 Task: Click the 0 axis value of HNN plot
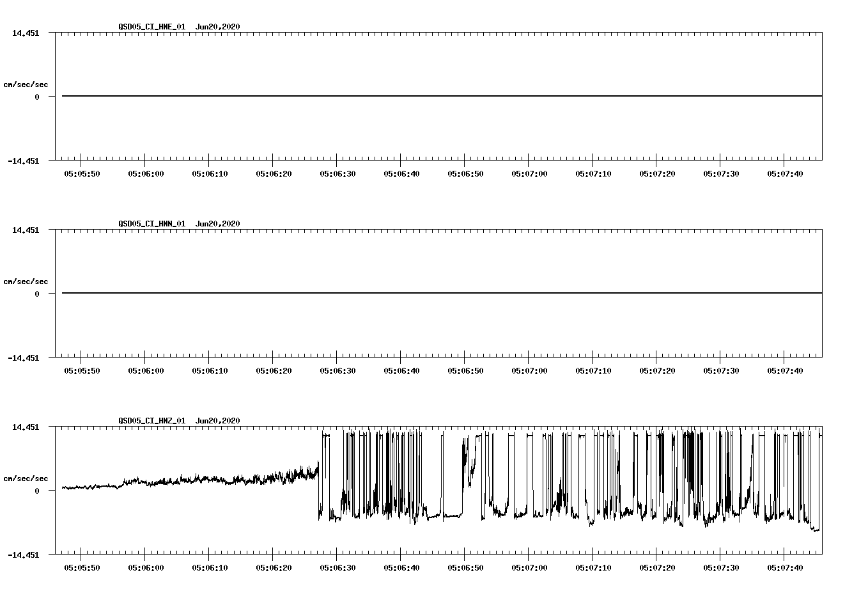(37, 294)
